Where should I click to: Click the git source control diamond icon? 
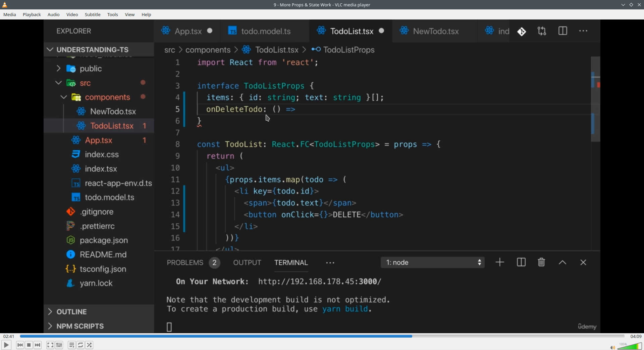coord(522,32)
